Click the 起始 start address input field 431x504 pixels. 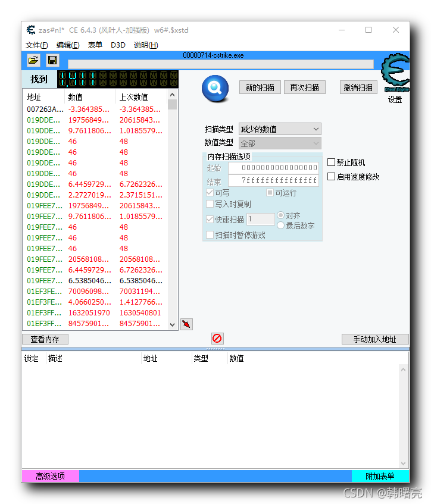pos(273,168)
